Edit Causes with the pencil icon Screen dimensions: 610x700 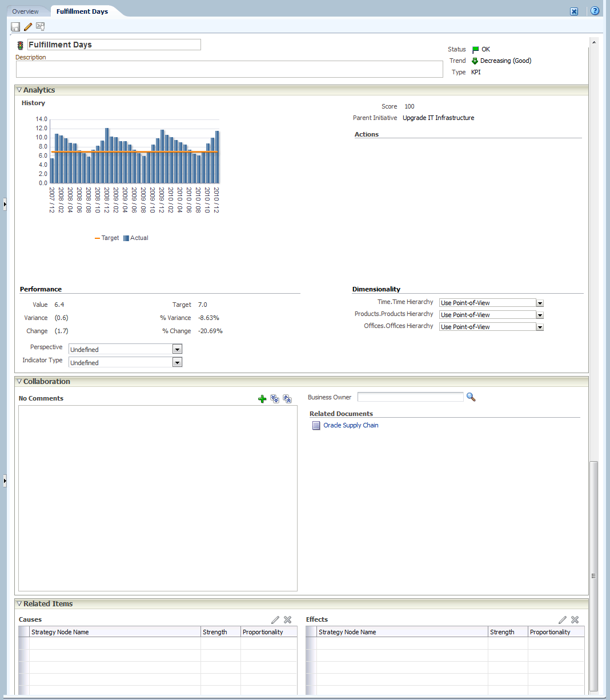275,620
